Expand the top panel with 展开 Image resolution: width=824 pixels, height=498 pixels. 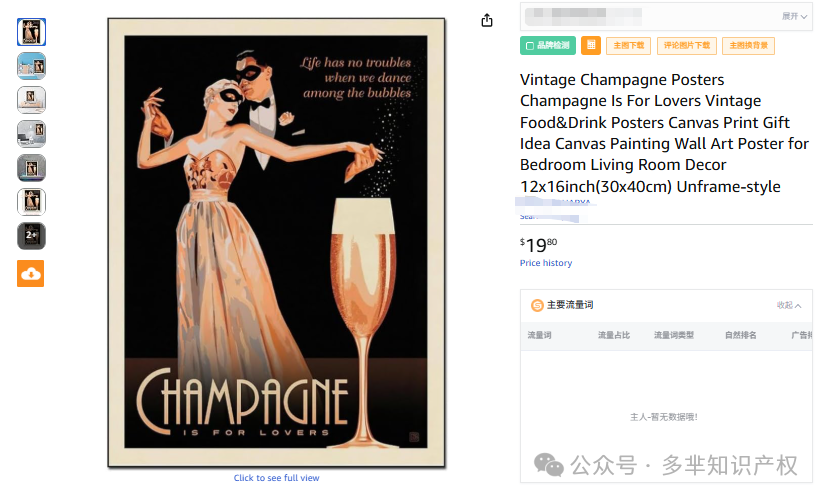[794, 17]
